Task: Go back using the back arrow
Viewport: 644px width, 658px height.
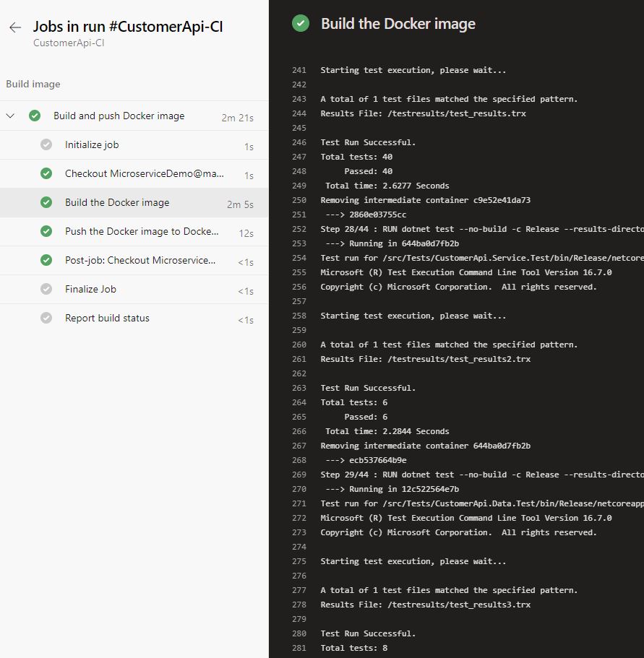Action: coord(14,27)
